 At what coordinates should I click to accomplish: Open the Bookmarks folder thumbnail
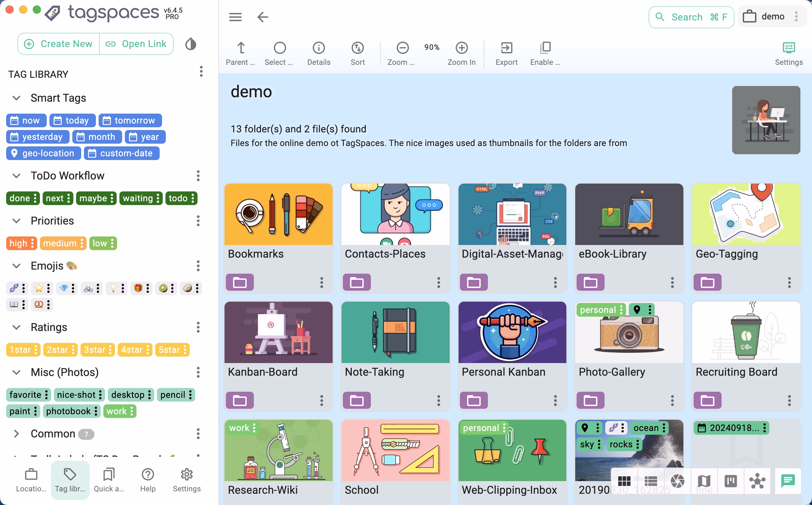tap(278, 214)
